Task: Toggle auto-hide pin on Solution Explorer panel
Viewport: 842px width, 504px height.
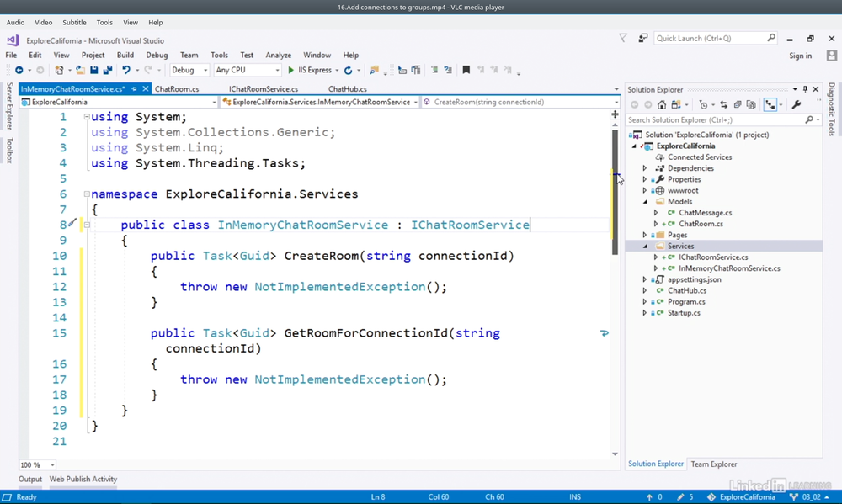Action: pos(805,89)
